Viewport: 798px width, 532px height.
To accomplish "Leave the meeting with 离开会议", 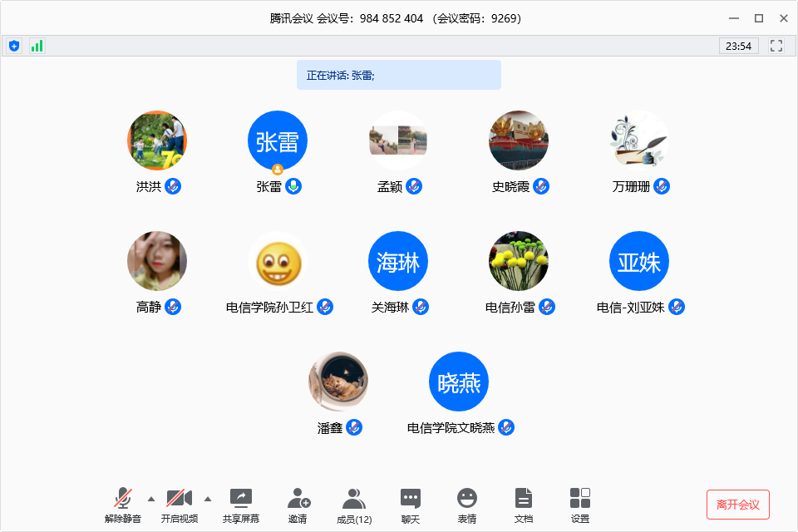I will pos(737,505).
